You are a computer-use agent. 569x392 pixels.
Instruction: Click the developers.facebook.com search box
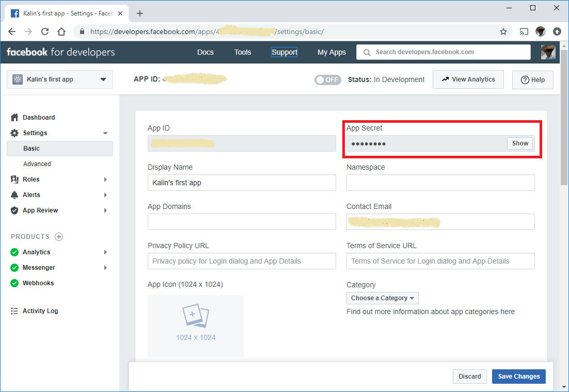(444, 52)
